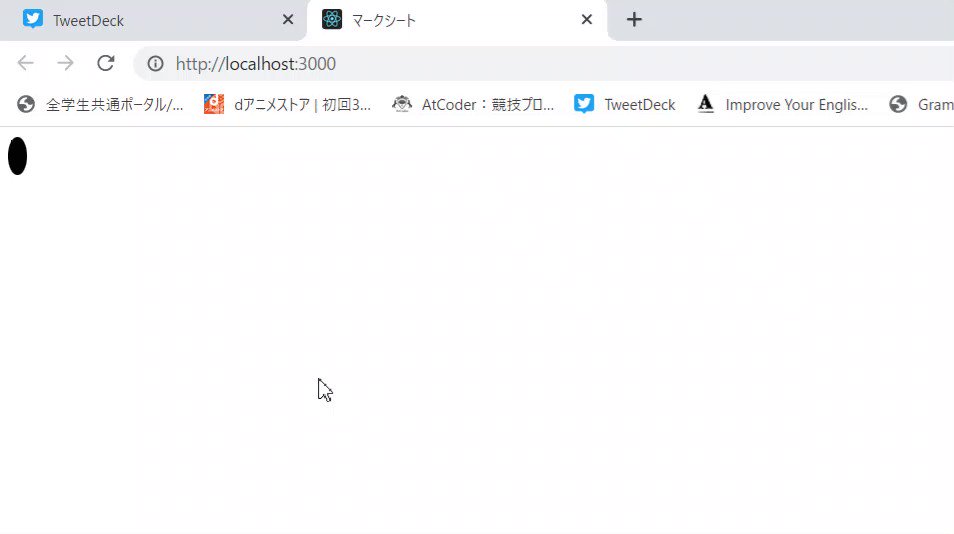
Task: Open 全学生共通ポータル bookmark
Action: [x=100, y=105]
